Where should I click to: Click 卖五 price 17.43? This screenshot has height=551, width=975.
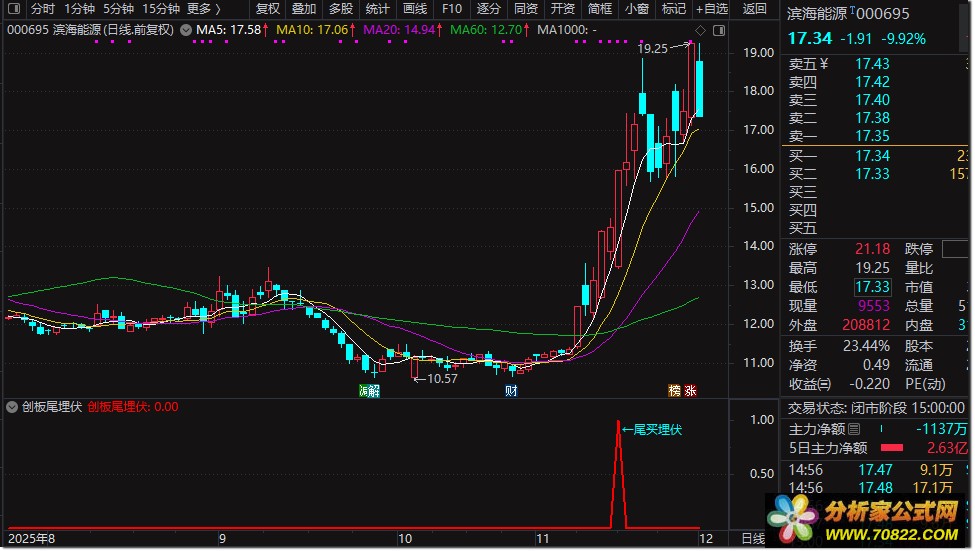(x=872, y=63)
